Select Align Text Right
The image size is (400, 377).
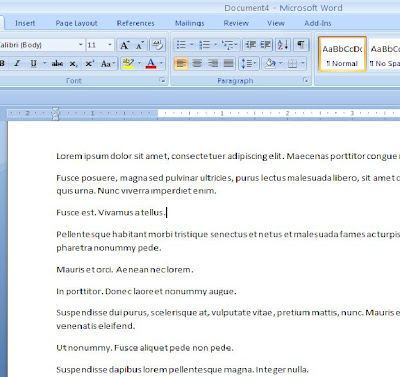(x=213, y=63)
